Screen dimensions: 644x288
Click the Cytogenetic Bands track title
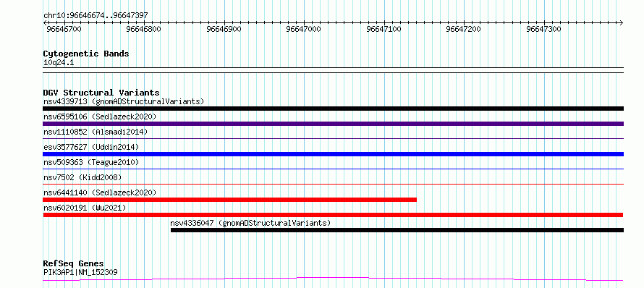86,54
